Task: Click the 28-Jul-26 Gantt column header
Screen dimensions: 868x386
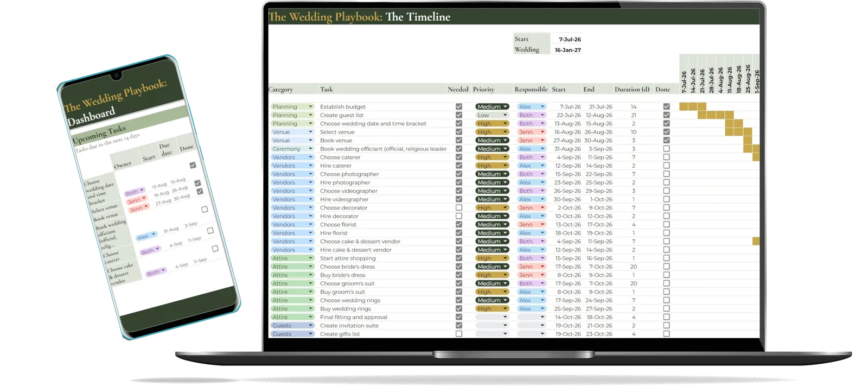Action: (x=711, y=80)
